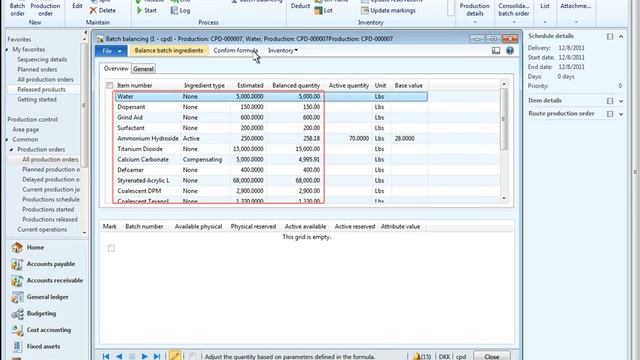Click the Close button in status bar
The height and width of the screenshot is (360, 640).
tap(491, 356)
